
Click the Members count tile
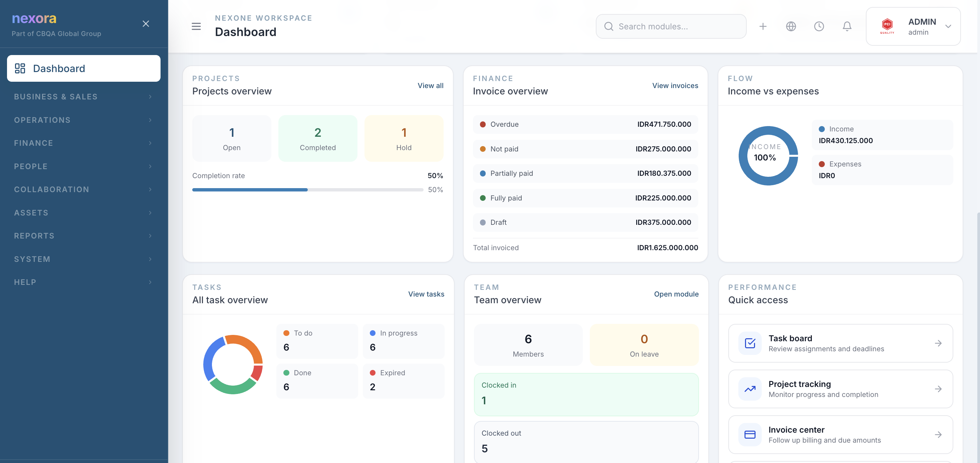tap(528, 345)
